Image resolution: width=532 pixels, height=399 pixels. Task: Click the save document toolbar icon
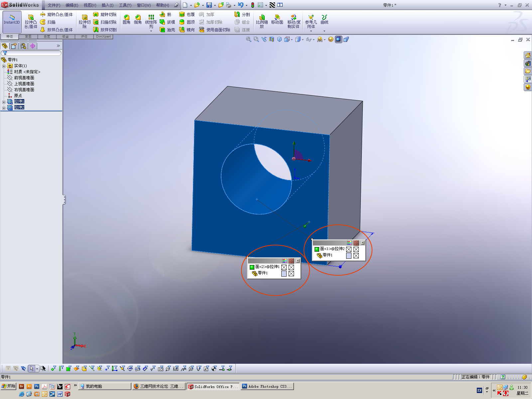209,5
